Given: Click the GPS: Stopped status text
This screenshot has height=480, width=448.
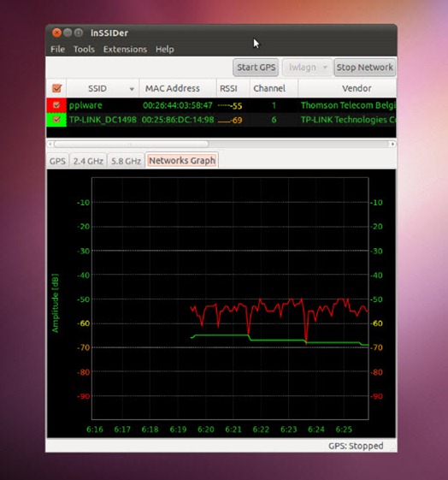Looking at the screenshot, I should pyautogui.click(x=356, y=446).
